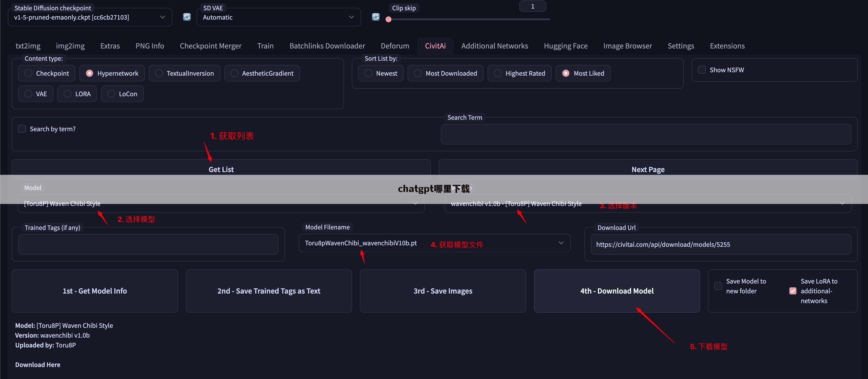Sort list by Highest Rated
This screenshot has height=379, width=868.
tap(519, 73)
